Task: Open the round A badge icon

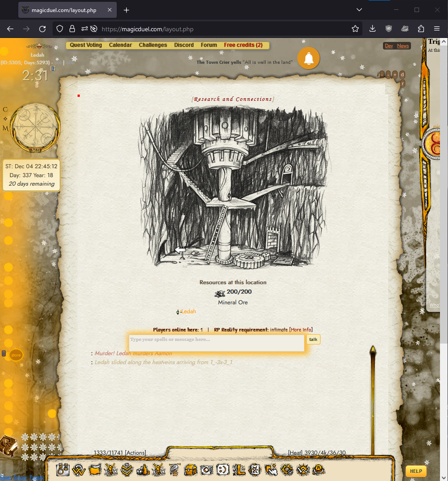Action: 318,470
